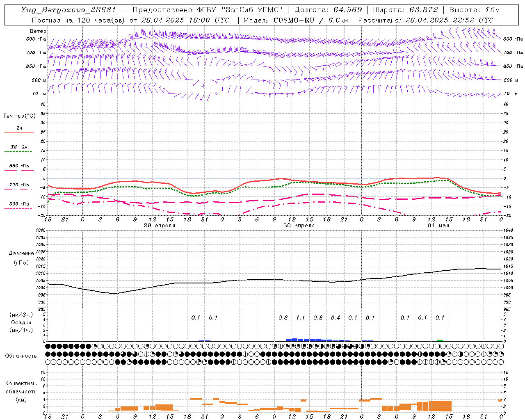This screenshot has width=525, height=420.
Task: Click the station title Yug_Beryozovo_23631
Action: coord(68,10)
